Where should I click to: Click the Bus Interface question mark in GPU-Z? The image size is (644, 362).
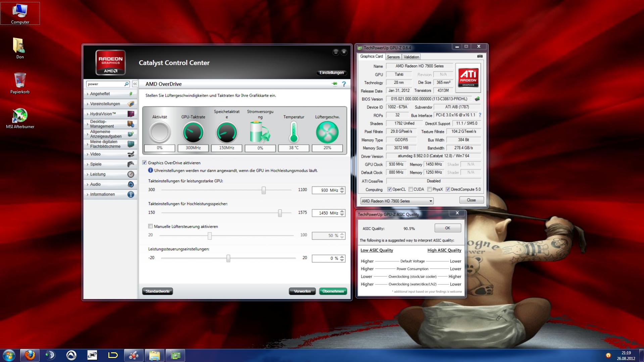point(480,115)
